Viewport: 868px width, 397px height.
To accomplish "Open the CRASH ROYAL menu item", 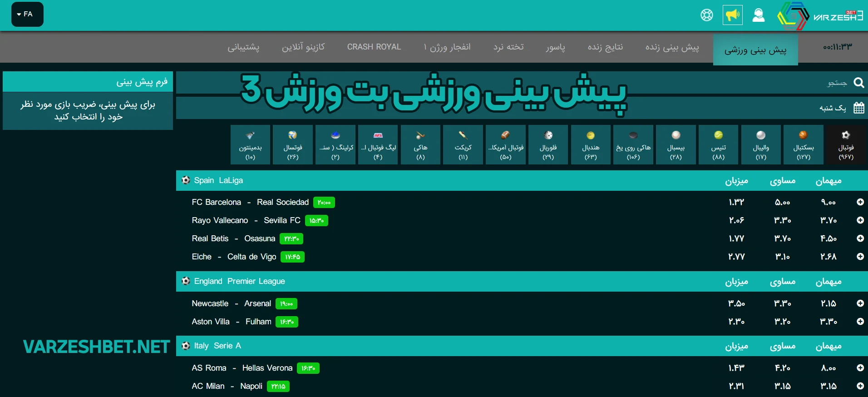I will (374, 47).
